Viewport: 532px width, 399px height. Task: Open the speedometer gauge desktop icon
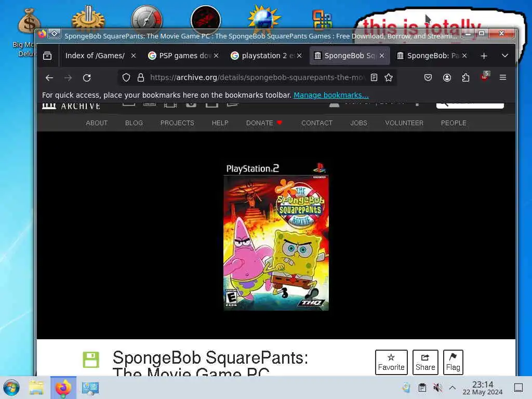tap(147, 19)
